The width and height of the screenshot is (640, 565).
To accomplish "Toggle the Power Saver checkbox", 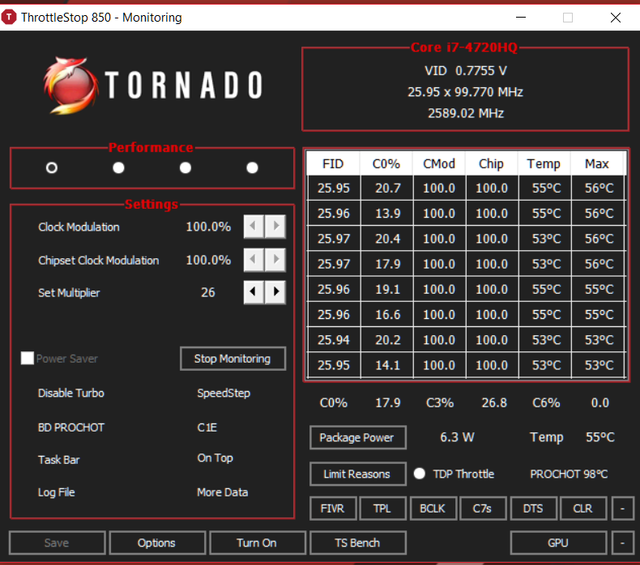I will point(27,358).
